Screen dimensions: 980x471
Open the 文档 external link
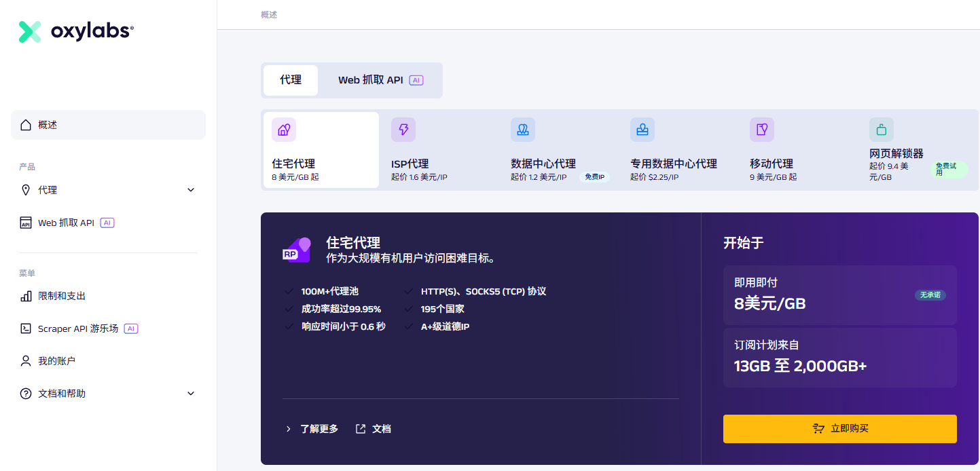[374, 429]
